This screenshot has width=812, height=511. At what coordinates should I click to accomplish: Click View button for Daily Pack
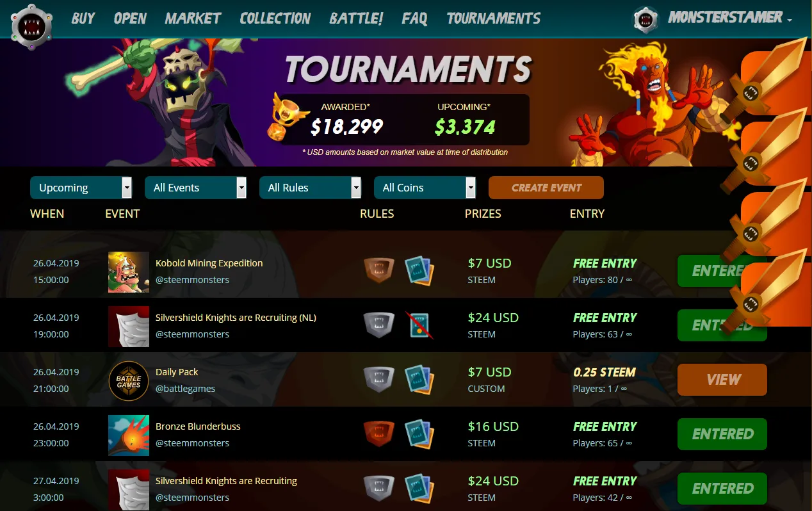(x=722, y=380)
